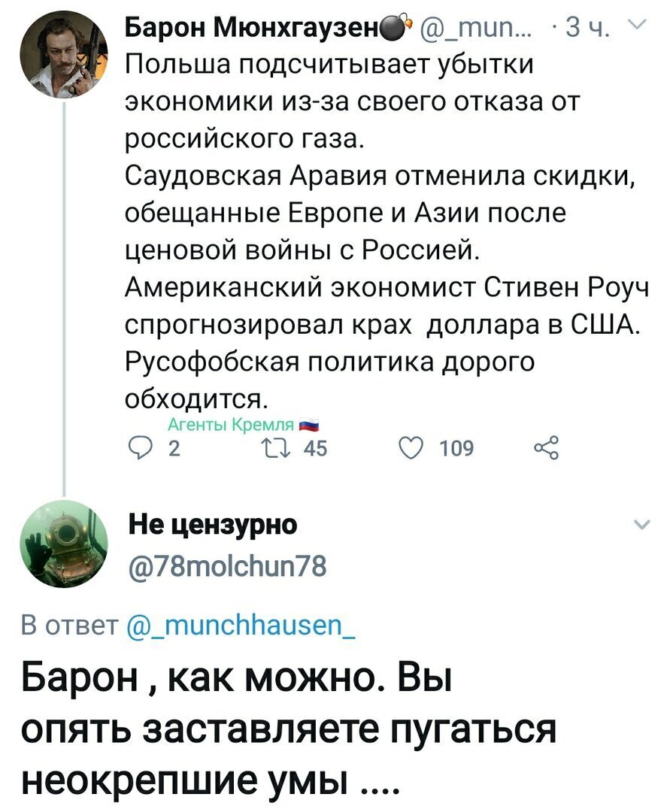Open the Не цензурно display name
The image size is (670, 812).
click(x=213, y=525)
